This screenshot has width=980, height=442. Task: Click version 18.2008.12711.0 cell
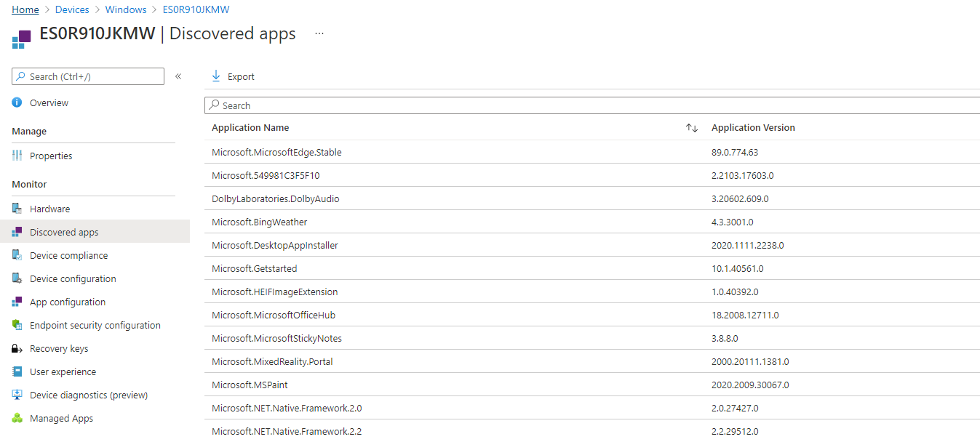point(745,316)
